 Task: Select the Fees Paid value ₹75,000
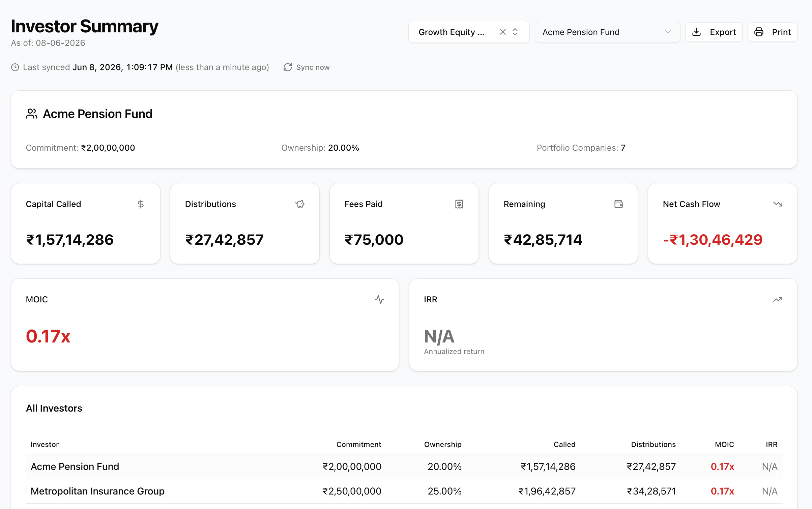(x=374, y=240)
